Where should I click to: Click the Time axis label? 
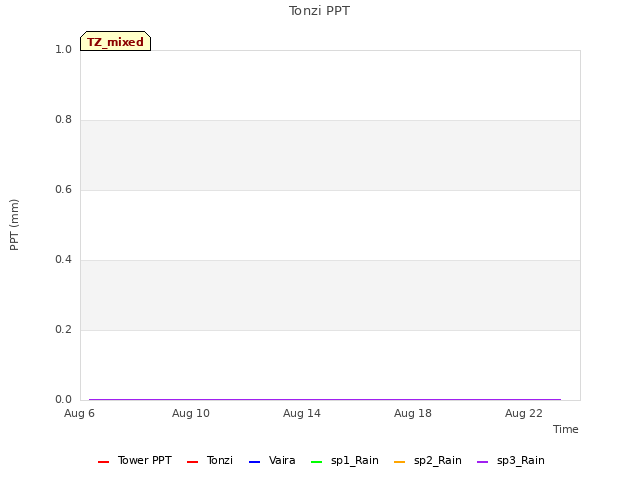click(566, 429)
